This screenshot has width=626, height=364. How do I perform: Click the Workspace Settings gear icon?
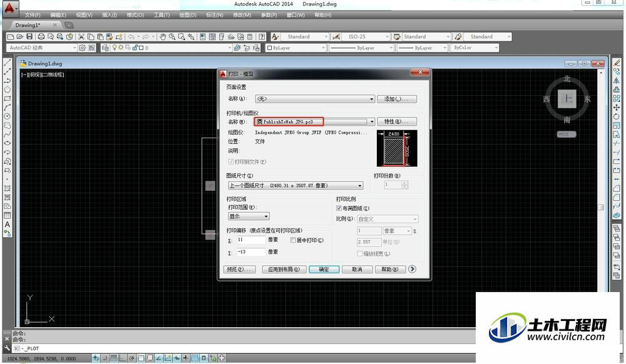(x=82, y=48)
